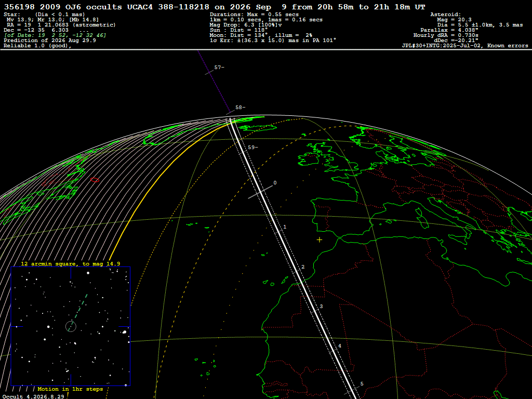Viewport: 532px width, 399px height.
Task: Select minute tick labeled 3
Action: pos(321,307)
